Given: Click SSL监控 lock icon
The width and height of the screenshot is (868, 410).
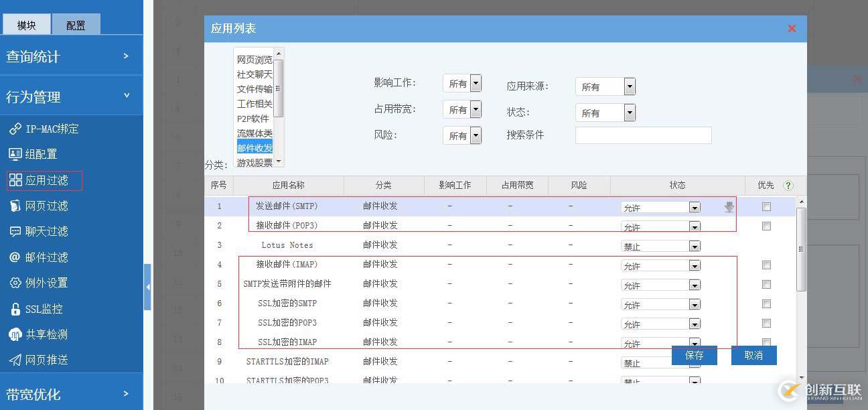Looking at the screenshot, I should click(15, 309).
